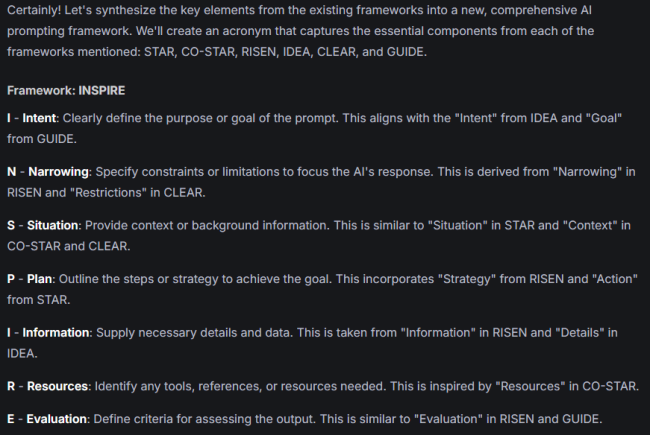This screenshot has width=650, height=435.
Task: Click the bold letter P before Plan
Action: click(11, 279)
